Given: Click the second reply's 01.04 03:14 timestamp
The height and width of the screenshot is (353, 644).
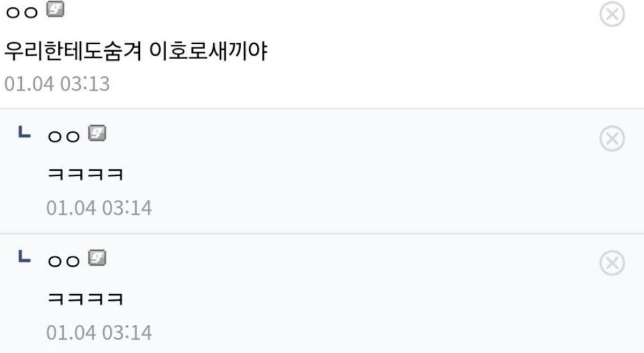Looking at the screenshot, I should pyautogui.click(x=99, y=332).
